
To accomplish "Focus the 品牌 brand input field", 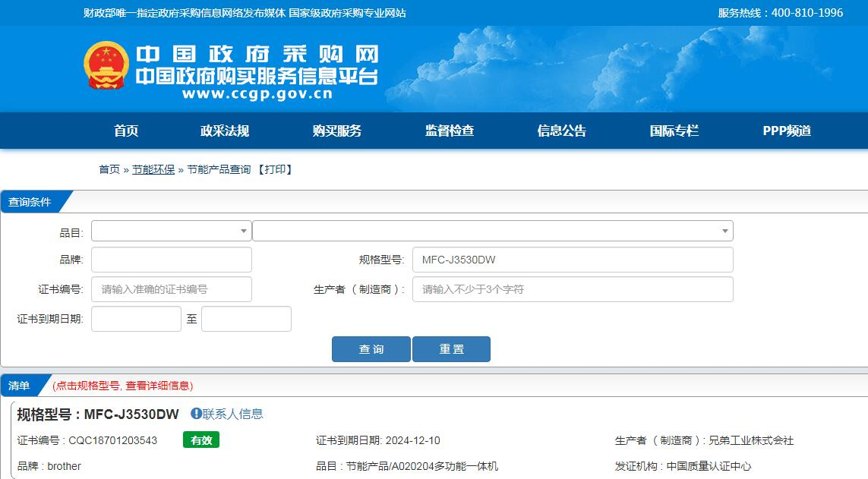I will click(x=172, y=260).
